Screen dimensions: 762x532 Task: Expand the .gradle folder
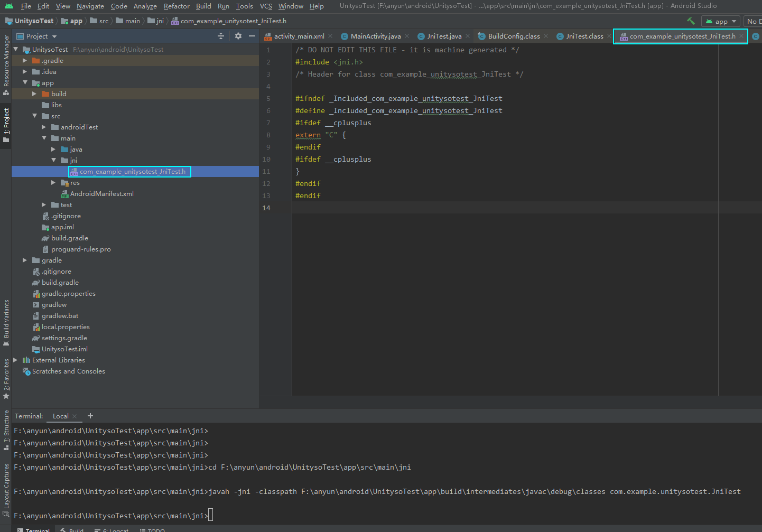pos(25,60)
